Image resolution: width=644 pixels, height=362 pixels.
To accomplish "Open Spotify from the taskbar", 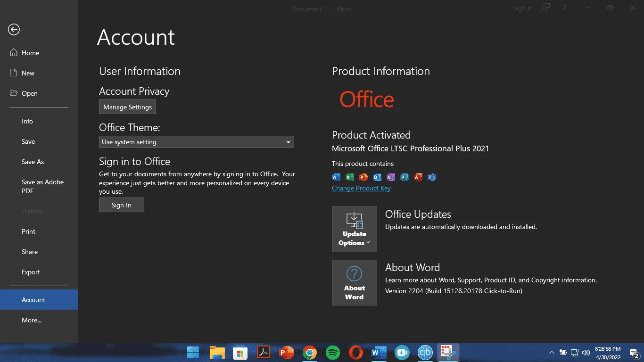I will 333,352.
